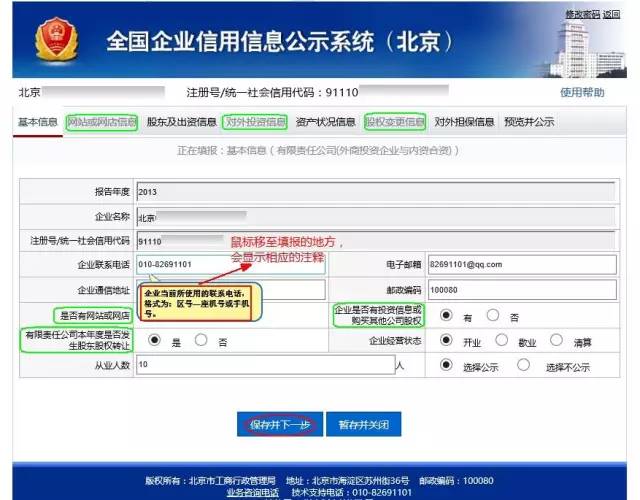640x500 pixels.
Task: Open the 股权变更信息 tab
Action: 395,122
